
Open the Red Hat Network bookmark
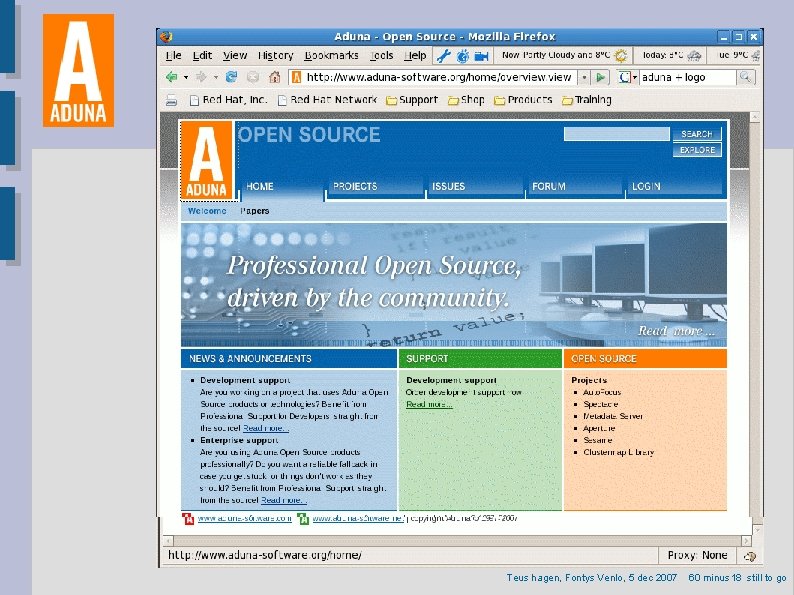(x=327, y=100)
